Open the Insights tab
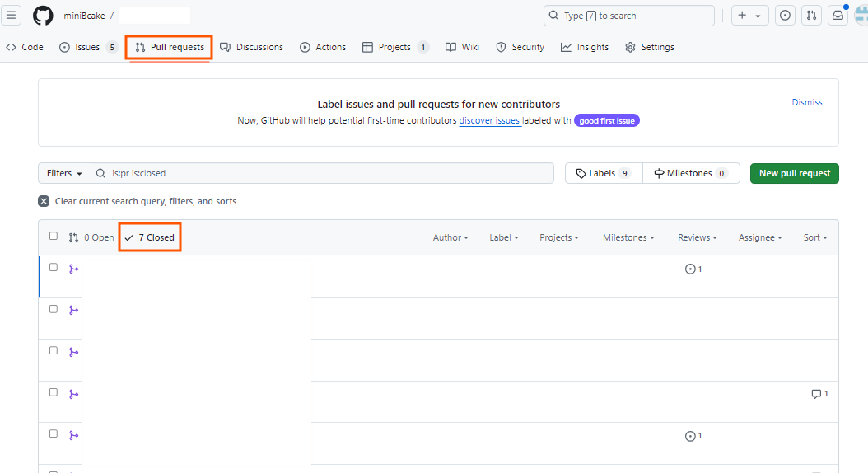This screenshot has height=473, width=868. pos(585,47)
